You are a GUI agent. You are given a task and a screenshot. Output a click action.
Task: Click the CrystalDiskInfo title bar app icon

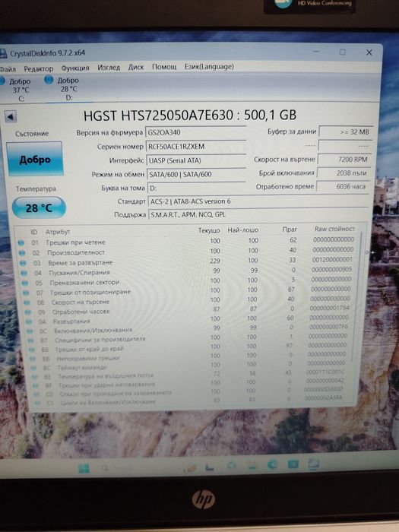(x=3, y=54)
